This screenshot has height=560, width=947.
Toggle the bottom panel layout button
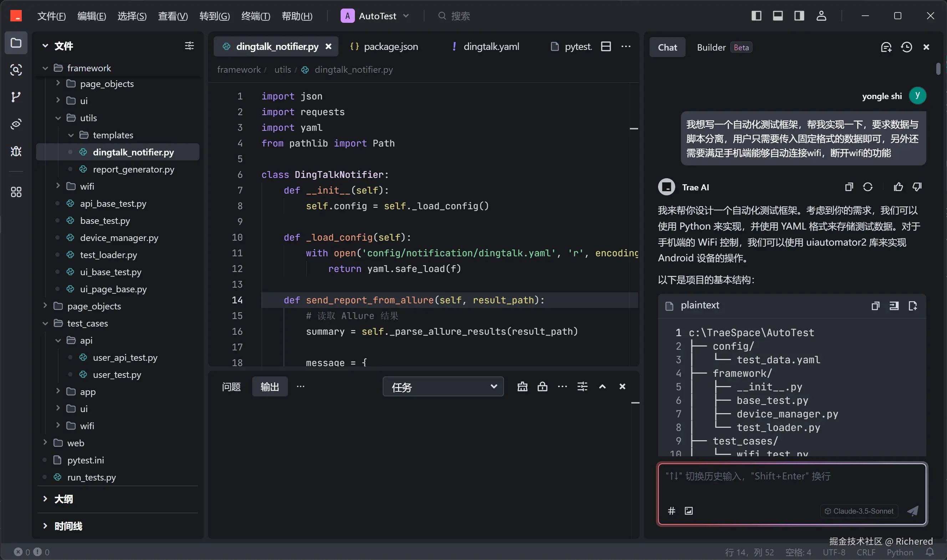point(778,16)
